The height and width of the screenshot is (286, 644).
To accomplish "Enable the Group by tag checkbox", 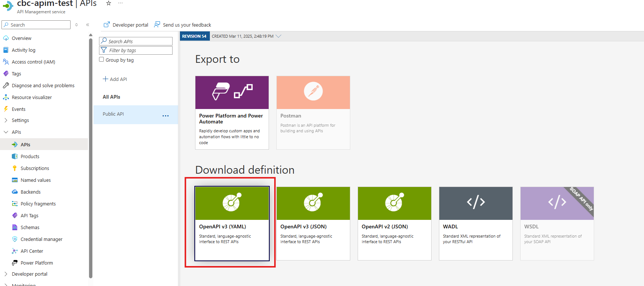I will (102, 59).
